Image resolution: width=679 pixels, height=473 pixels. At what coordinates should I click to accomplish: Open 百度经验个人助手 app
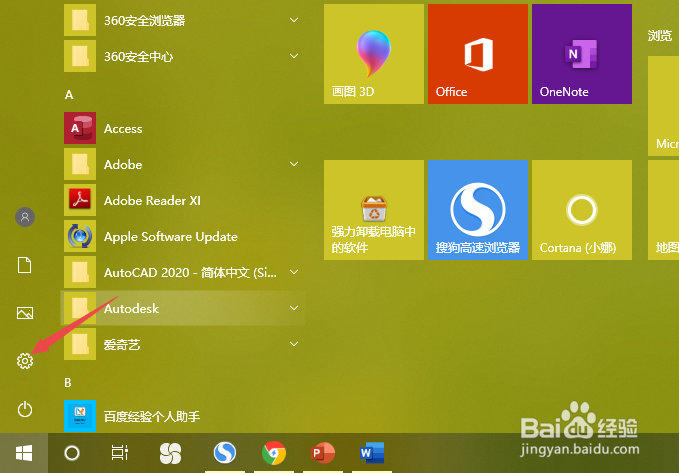point(183,416)
